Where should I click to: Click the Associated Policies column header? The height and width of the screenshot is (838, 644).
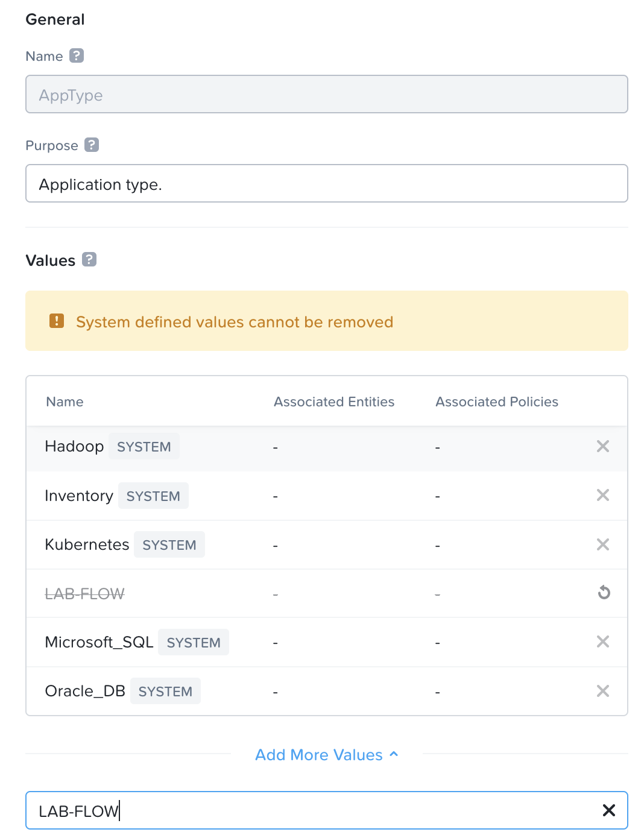tap(497, 402)
